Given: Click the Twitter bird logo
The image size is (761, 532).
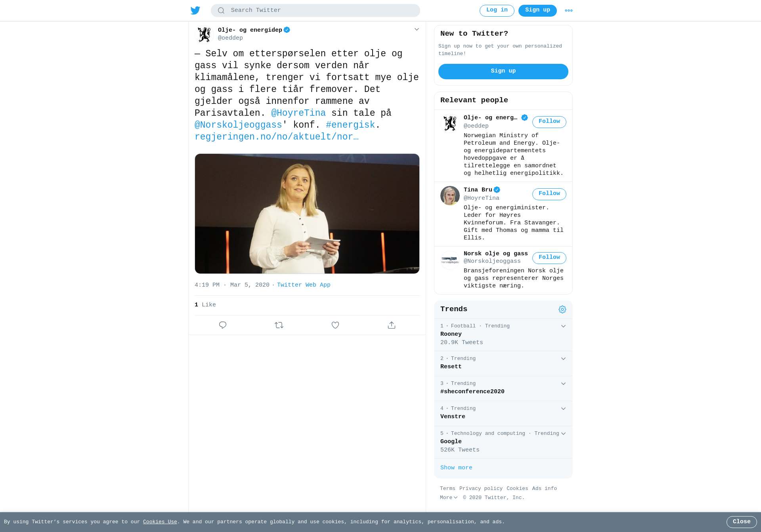Looking at the screenshot, I should point(195,10).
